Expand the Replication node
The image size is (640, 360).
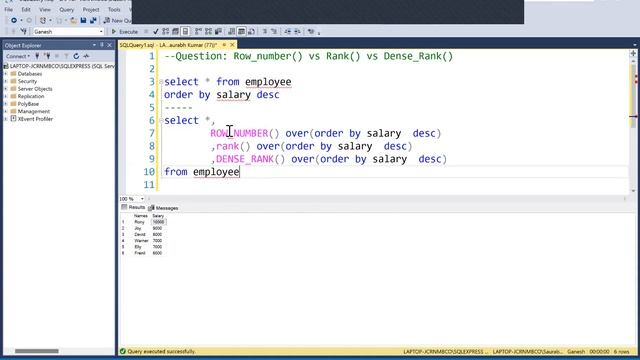click(6, 96)
